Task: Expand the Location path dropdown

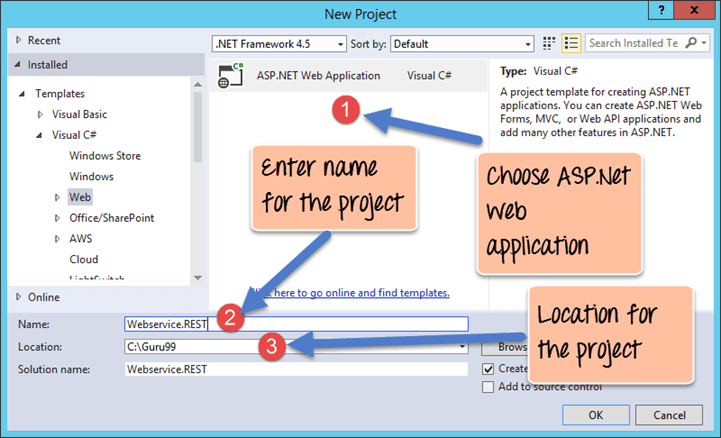Action: [x=463, y=347]
